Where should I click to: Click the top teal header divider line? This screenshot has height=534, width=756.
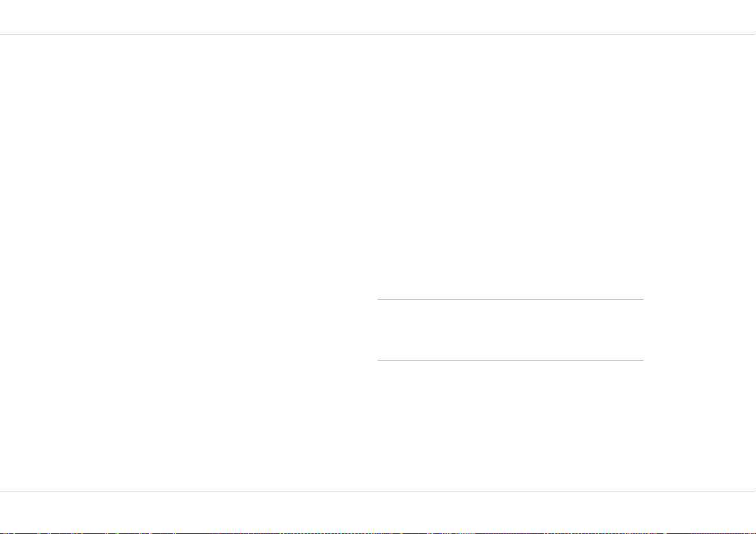[378, 35]
